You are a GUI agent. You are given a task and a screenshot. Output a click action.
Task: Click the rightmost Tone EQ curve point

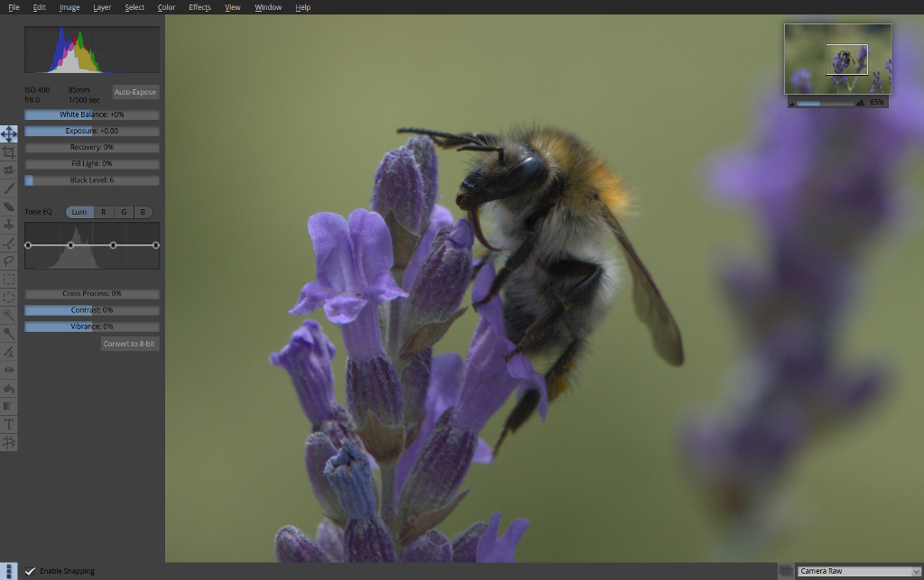(x=155, y=245)
